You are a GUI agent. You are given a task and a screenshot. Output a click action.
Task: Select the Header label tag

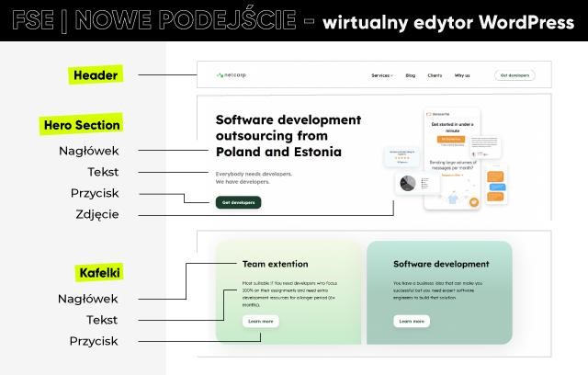click(96, 75)
